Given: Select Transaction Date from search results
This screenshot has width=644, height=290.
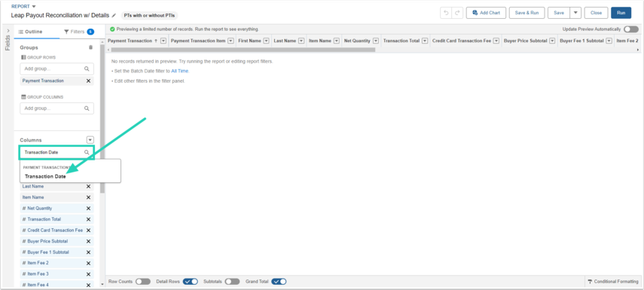Looking at the screenshot, I should (x=45, y=176).
